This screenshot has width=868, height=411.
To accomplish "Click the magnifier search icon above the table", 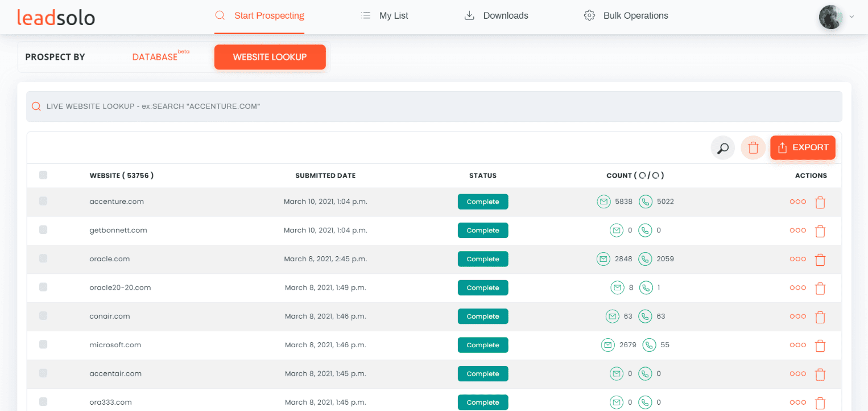I will [x=722, y=148].
